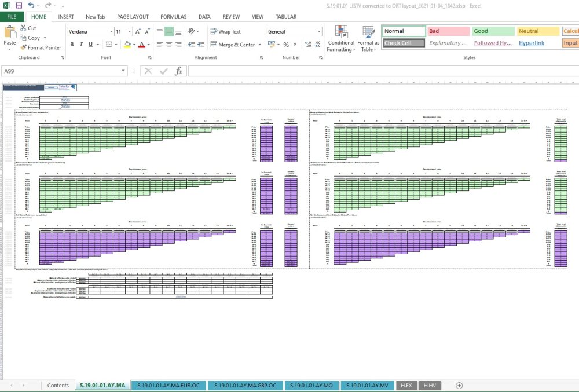
Task: Open the Clipboard pane launcher
Action: [62, 58]
